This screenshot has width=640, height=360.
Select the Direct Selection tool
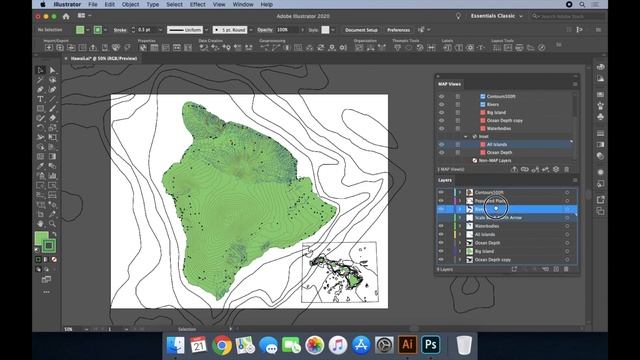(x=52, y=71)
